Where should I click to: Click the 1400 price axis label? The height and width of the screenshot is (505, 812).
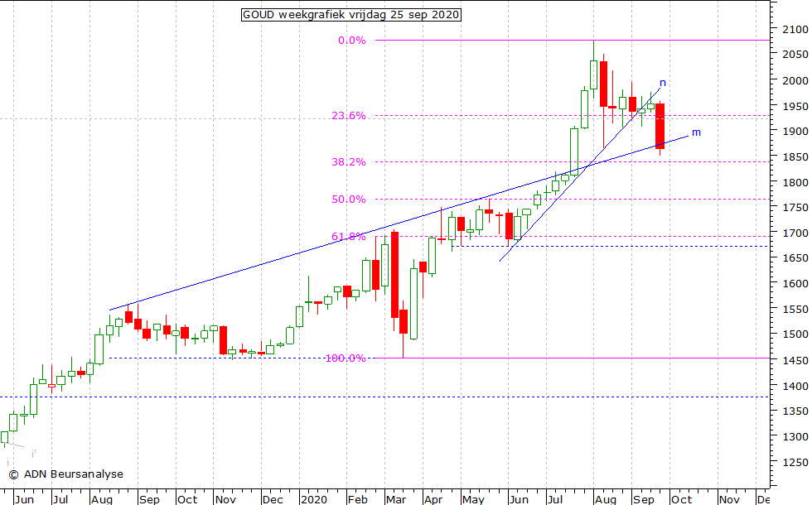[x=795, y=386]
